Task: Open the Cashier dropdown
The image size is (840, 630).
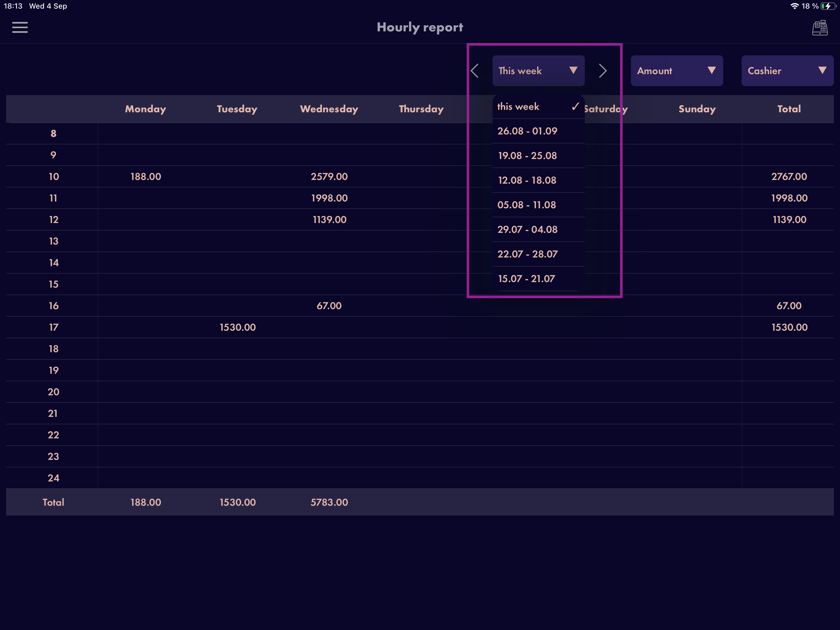Action: [787, 71]
